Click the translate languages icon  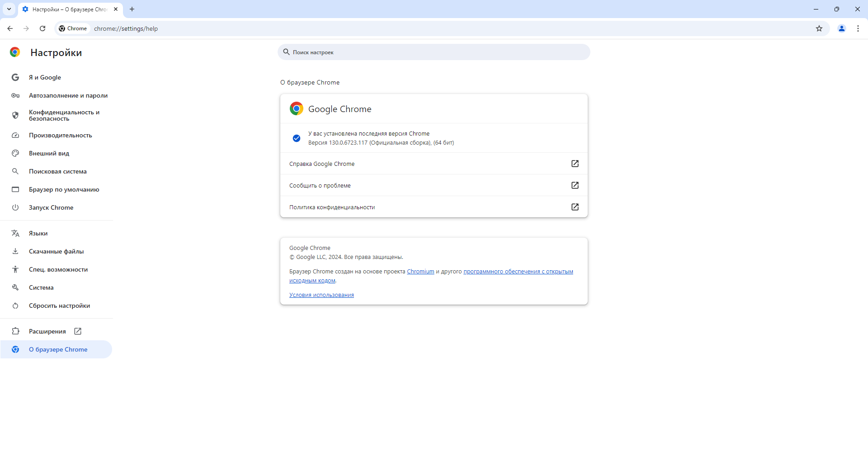click(15, 233)
